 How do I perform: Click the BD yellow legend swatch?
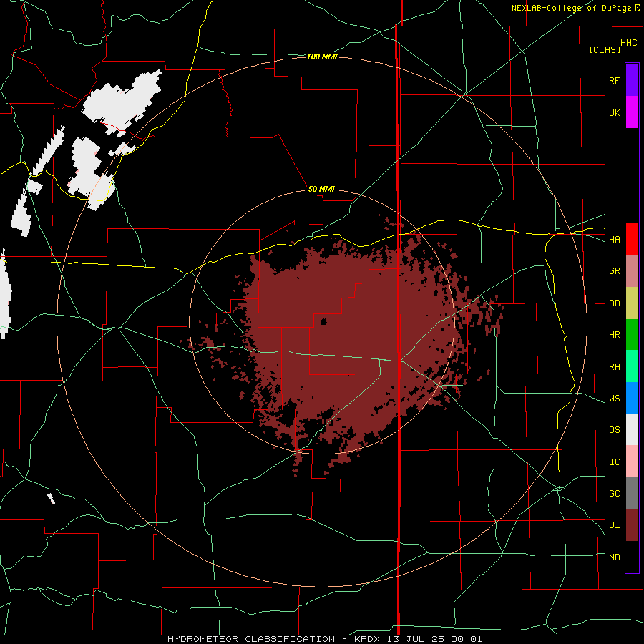pos(632,303)
